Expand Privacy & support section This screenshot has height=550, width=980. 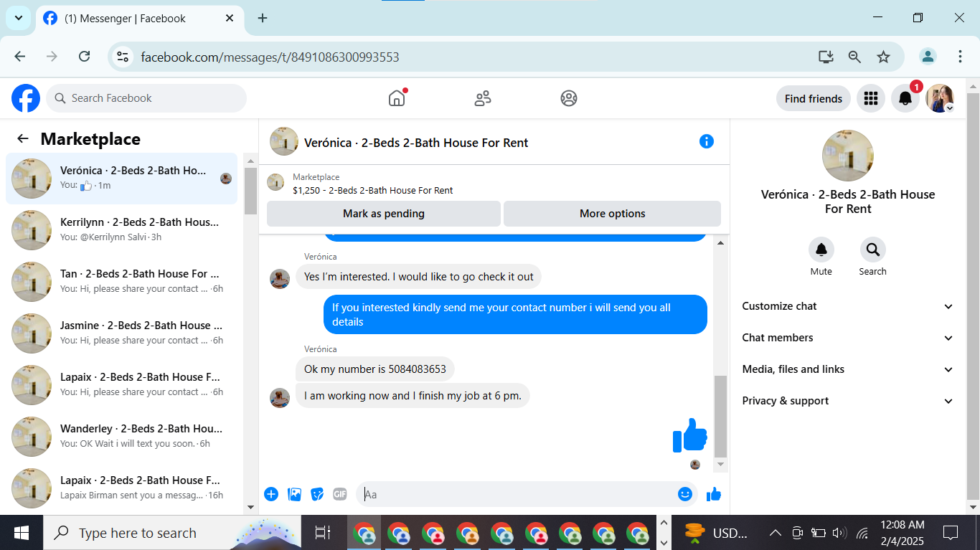click(x=848, y=401)
